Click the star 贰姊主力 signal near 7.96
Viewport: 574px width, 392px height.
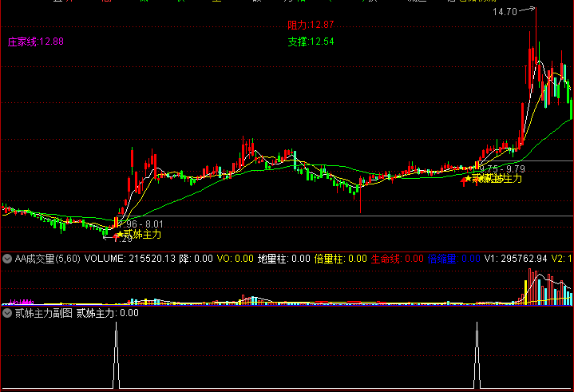(x=138, y=234)
